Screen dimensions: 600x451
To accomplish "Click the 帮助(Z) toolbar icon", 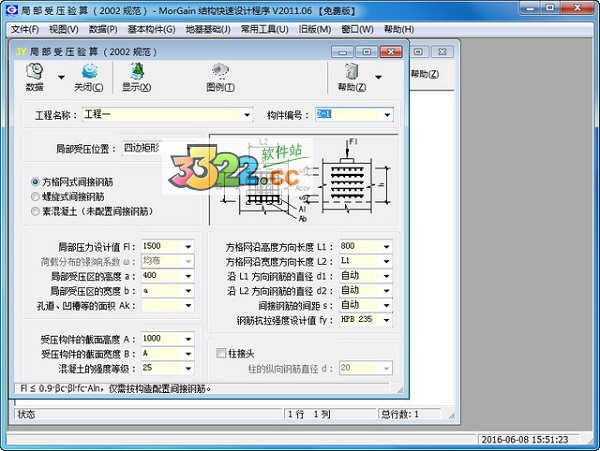I will pyautogui.click(x=352, y=77).
